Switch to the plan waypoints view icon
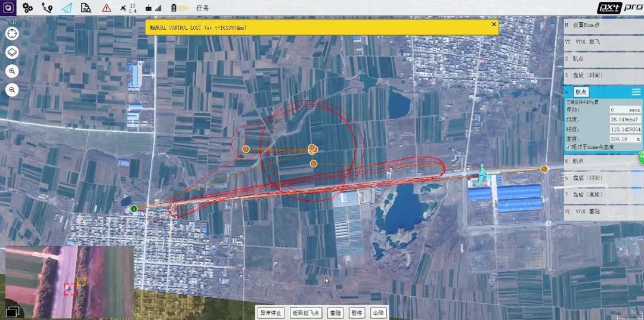The width and height of the screenshot is (644, 320). [x=47, y=8]
